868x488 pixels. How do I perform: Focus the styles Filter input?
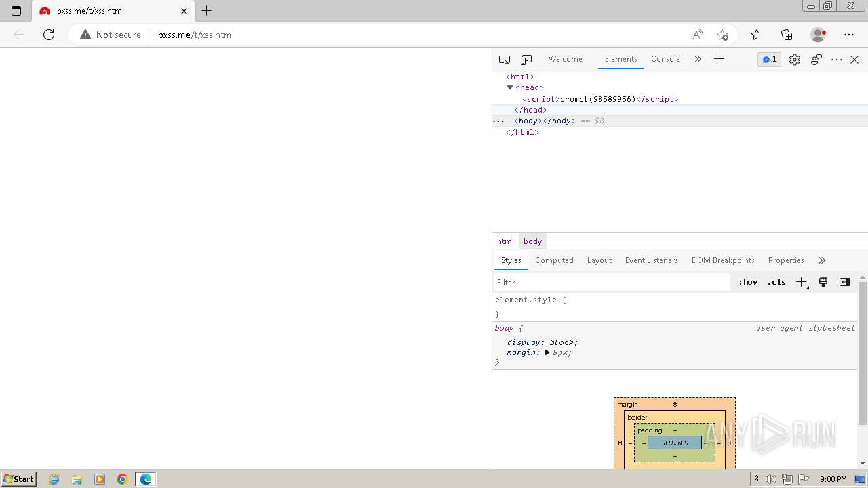tap(612, 283)
